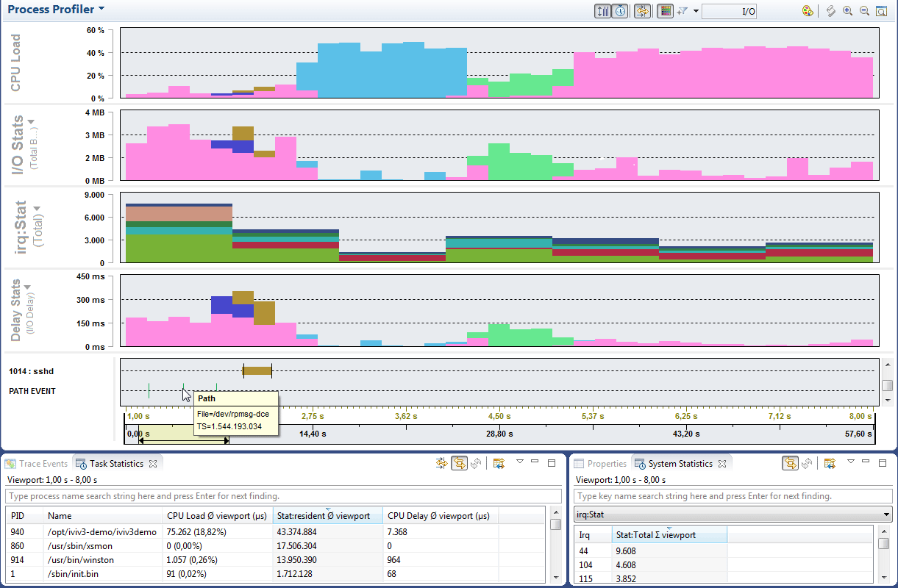Sort by the Name column header

103,516
